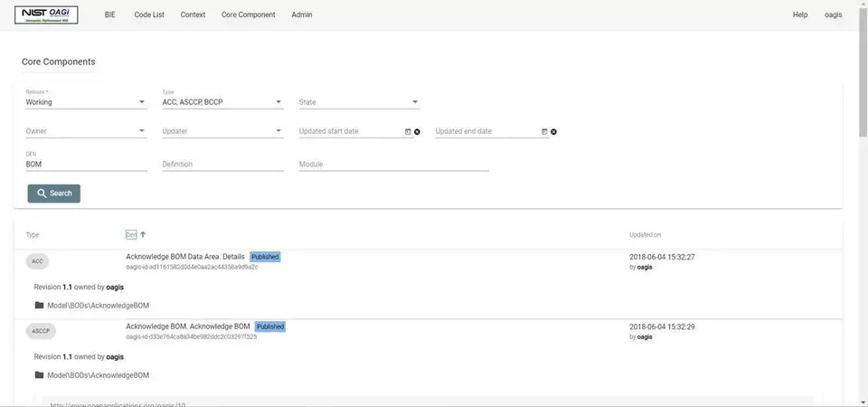This screenshot has width=868, height=407.
Task: Expand the Type dropdown with ACC, ASCCP, BCCP
Action: pyautogui.click(x=222, y=102)
